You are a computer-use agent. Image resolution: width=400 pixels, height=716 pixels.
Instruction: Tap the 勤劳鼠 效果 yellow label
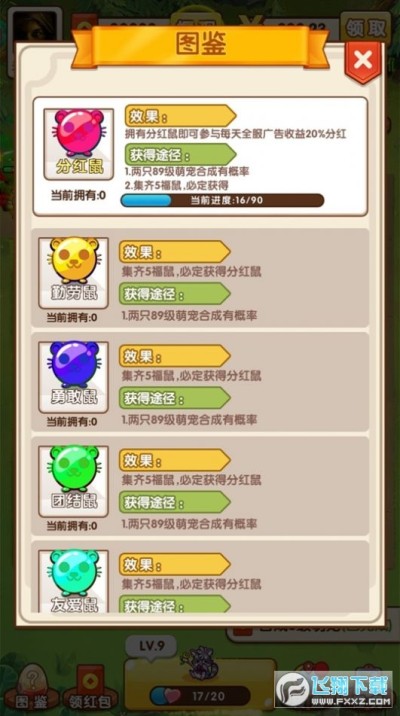pyautogui.click(x=175, y=252)
